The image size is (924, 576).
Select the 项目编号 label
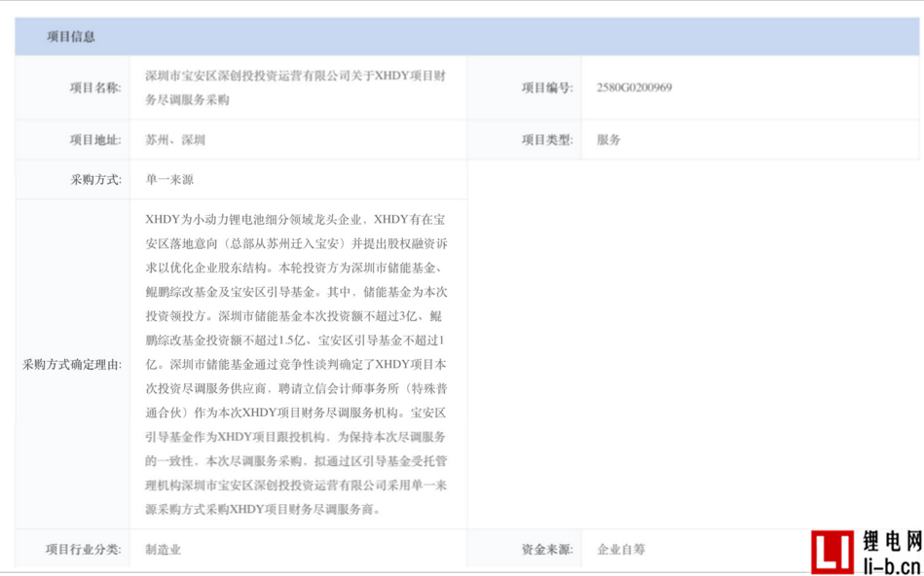(x=547, y=89)
